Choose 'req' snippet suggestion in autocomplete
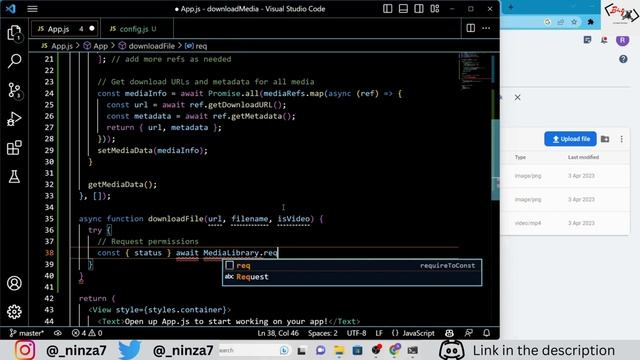Image resolution: width=640 pixels, height=360 pixels. 352,265
